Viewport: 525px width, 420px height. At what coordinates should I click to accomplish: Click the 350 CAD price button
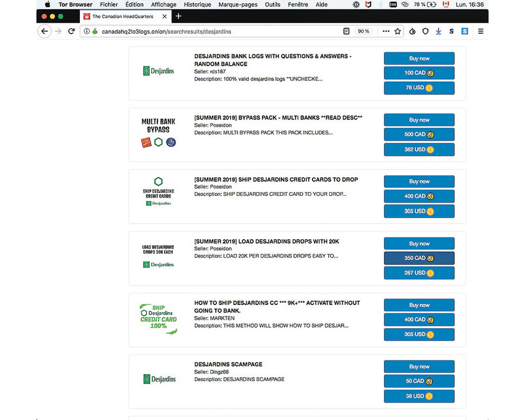[x=419, y=258]
